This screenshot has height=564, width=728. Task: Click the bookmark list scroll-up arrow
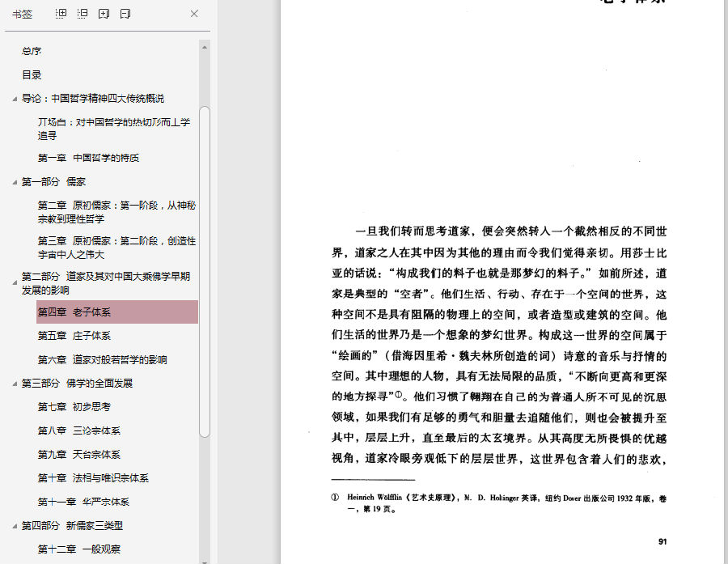205,47
